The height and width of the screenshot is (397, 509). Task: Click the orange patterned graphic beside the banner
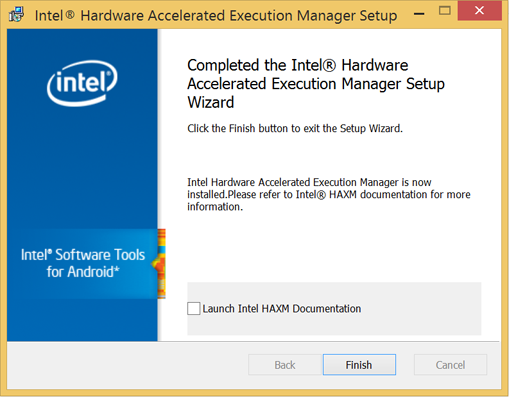click(x=161, y=264)
